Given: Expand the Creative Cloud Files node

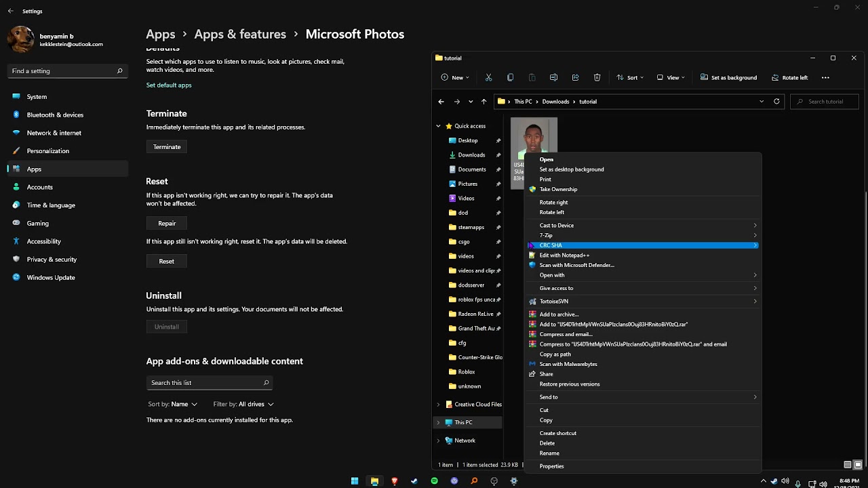Looking at the screenshot, I should [x=438, y=405].
